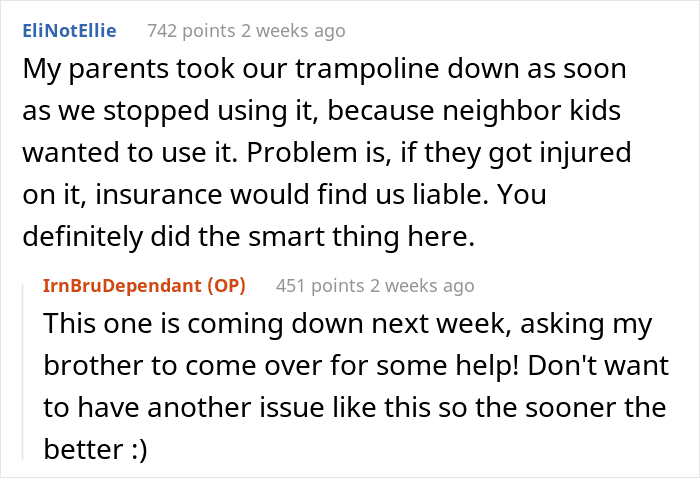Click the 742 points score
Image resolution: width=700 pixels, height=478 pixels.
(192, 31)
